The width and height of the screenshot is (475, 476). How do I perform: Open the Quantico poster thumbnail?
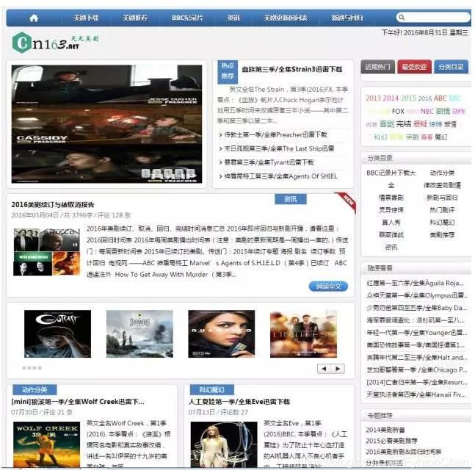coord(222,334)
